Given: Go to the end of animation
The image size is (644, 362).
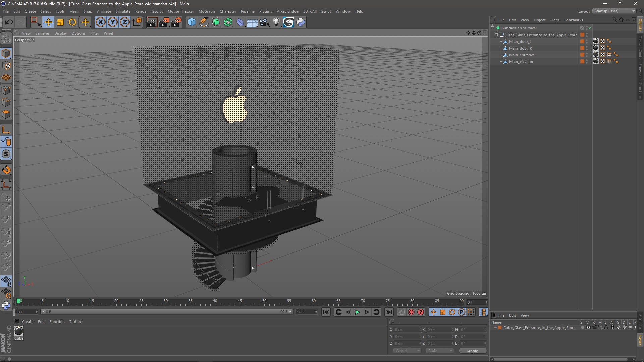Looking at the screenshot, I should [389, 312].
